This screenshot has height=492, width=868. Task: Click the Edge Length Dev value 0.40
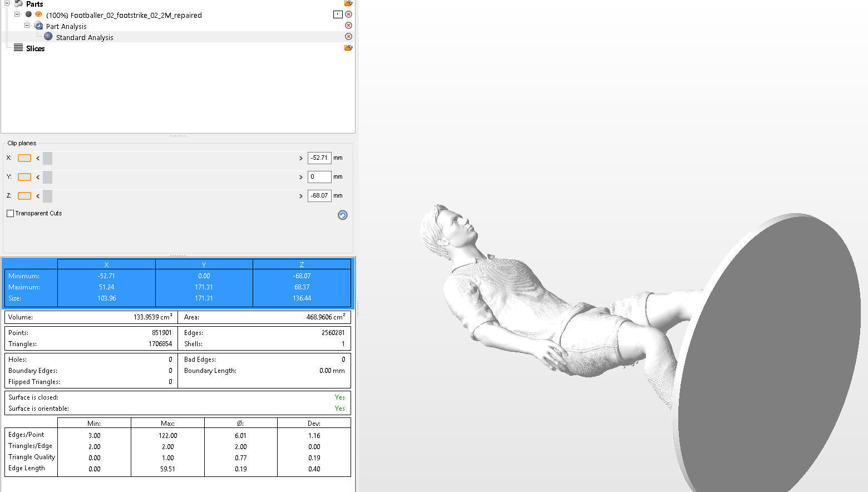coord(314,469)
